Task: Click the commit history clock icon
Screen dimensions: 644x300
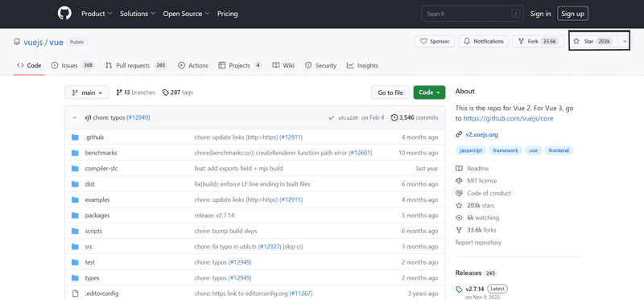Action: point(394,117)
